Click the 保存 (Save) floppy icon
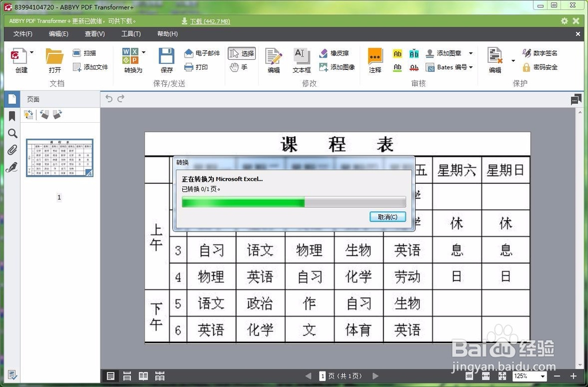The image size is (588, 387). pyautogui.click(x=166, y=56)
